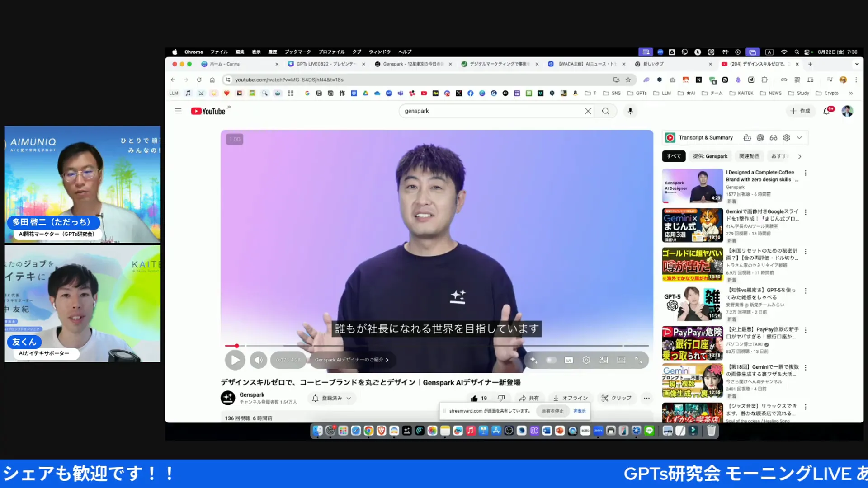
Task: Enable miniplayer mode icon
Action: 604,360
